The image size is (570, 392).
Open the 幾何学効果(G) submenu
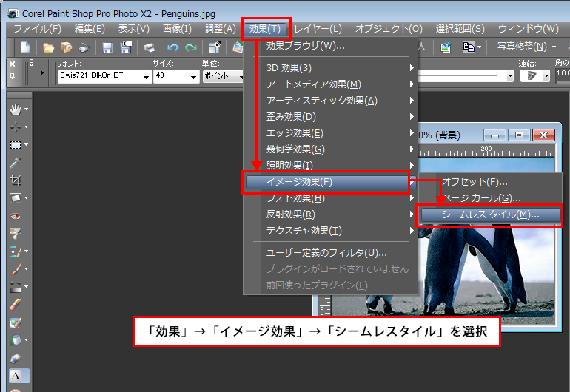[331, 149]
